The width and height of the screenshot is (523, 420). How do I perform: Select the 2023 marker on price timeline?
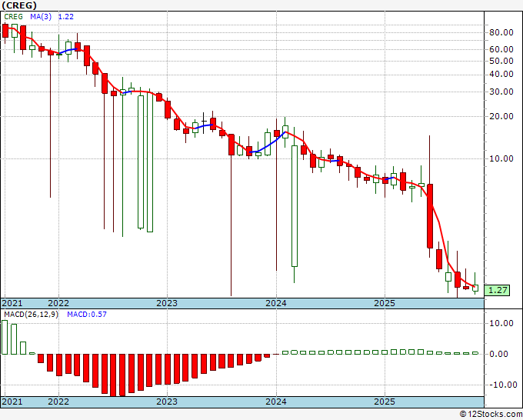tap(167, 303)
